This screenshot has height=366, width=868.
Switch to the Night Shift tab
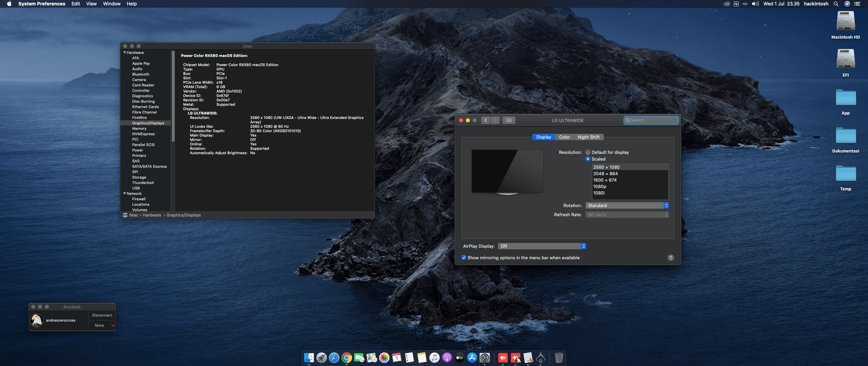(x=589, y=137)
